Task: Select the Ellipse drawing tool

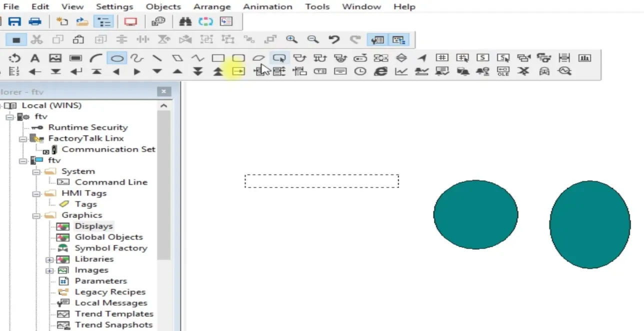Action: point(117,57)
